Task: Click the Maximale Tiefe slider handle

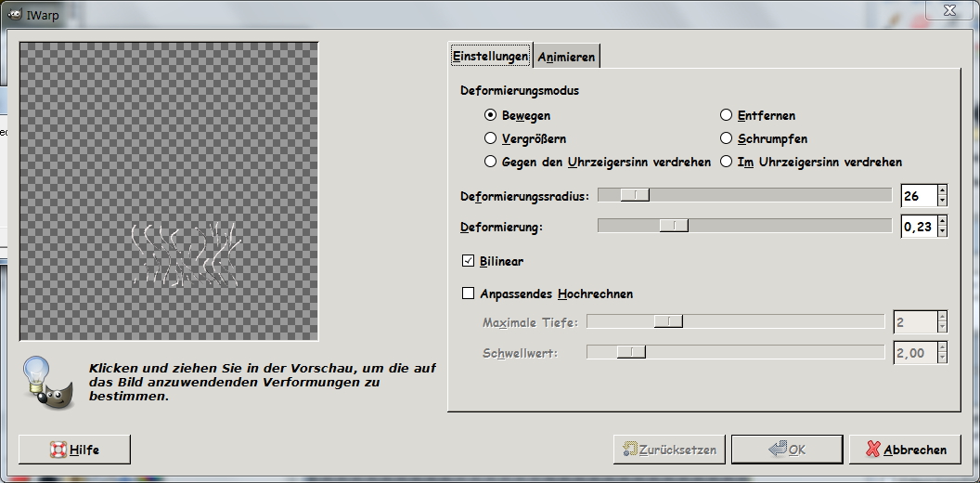Action: 669,321
